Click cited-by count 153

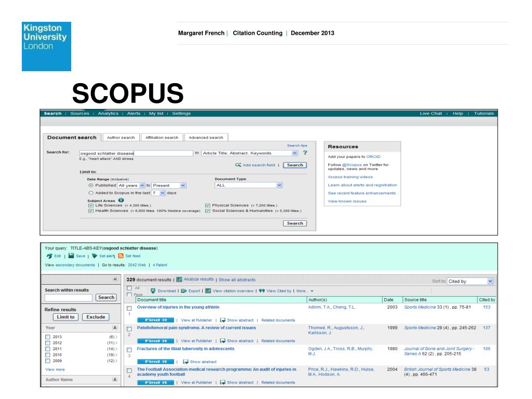pos(486,307)
